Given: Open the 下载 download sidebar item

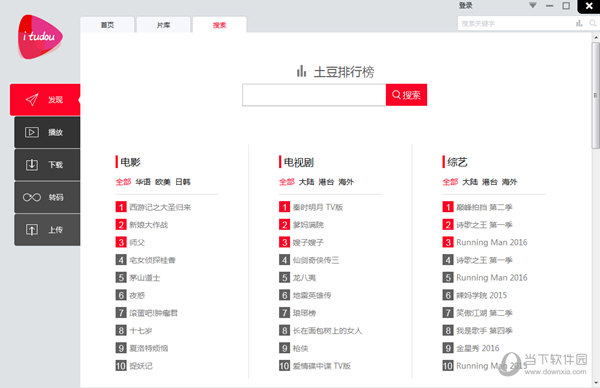Looking at the screenshot, I should pos(47,165).
